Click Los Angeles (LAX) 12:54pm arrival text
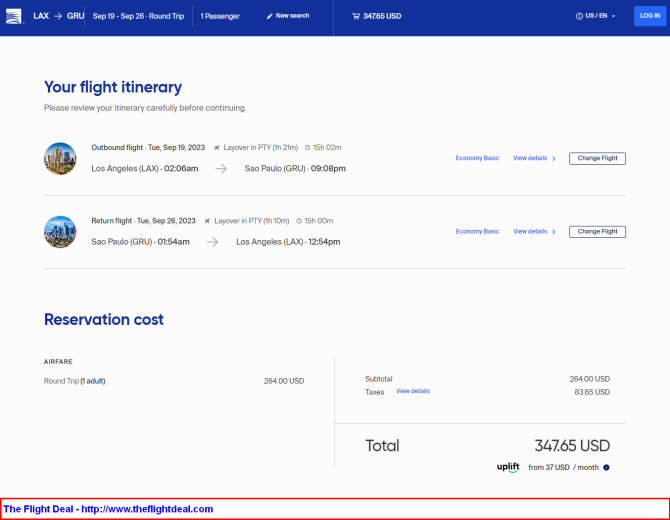This screenshot has height=520, width=670. (288, 242)
